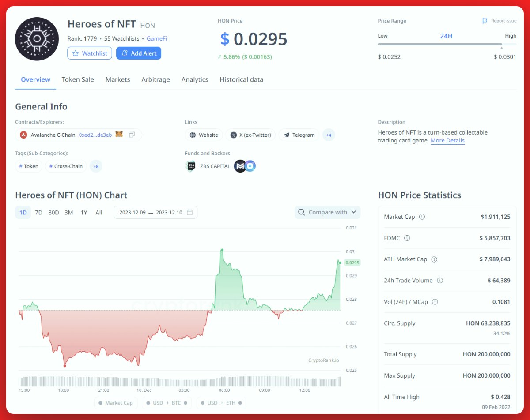
Task: Select the 30D chart range
Action: (x=53, y=212)
